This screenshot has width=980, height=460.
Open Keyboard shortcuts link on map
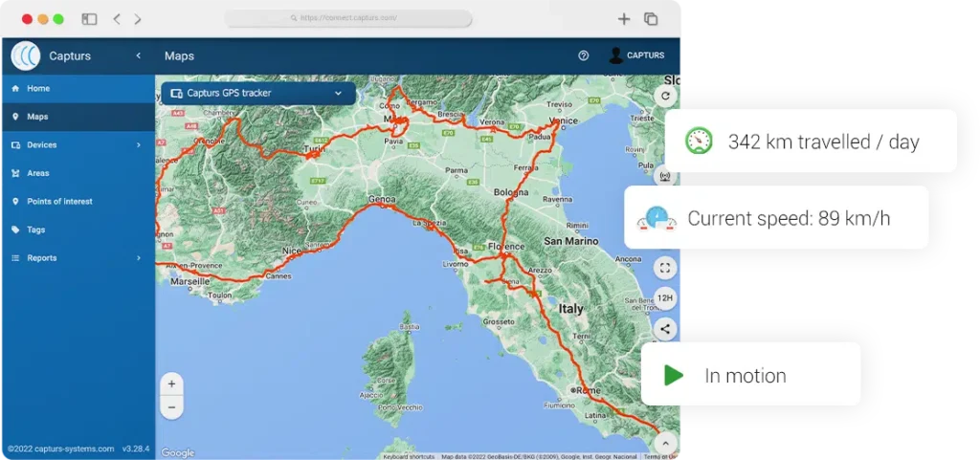[x=409, y=457]
